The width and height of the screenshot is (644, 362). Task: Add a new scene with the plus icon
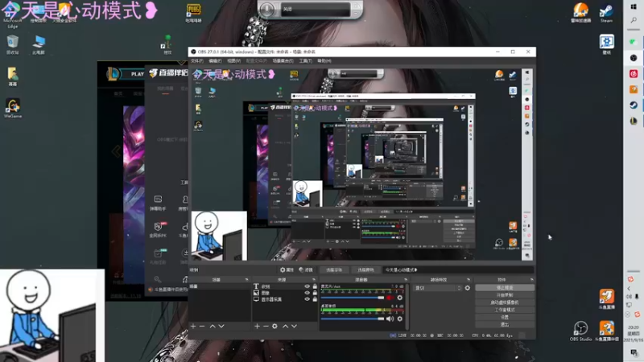[x=193, y=327]
